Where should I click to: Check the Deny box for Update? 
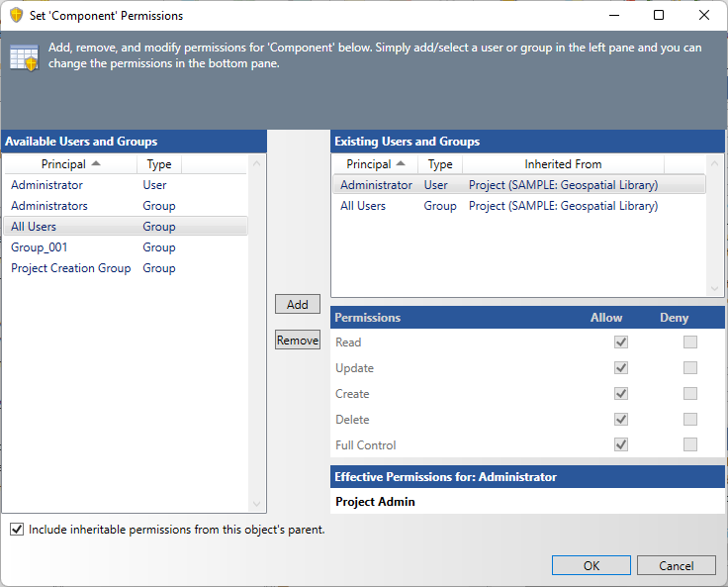tap(690, 368)
